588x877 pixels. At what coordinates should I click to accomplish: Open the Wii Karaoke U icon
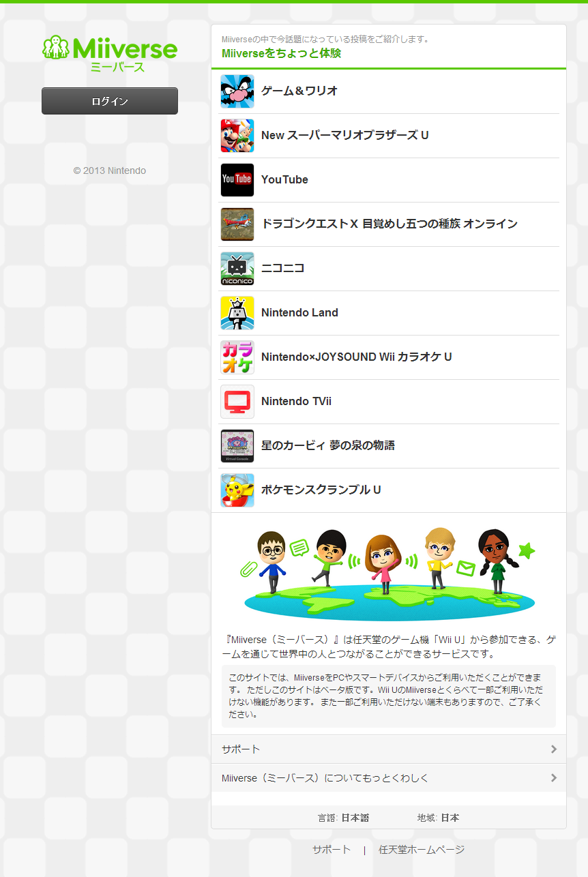[237, 357]
